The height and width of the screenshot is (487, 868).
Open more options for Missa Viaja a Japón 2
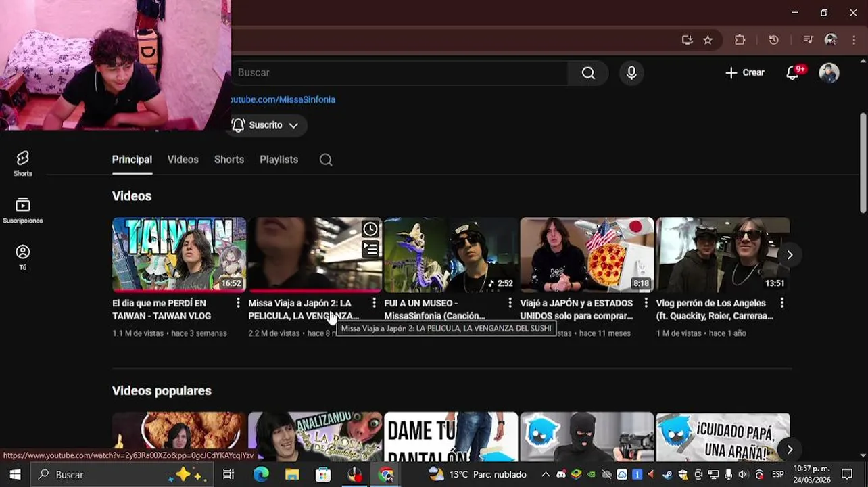coord(374,303)
